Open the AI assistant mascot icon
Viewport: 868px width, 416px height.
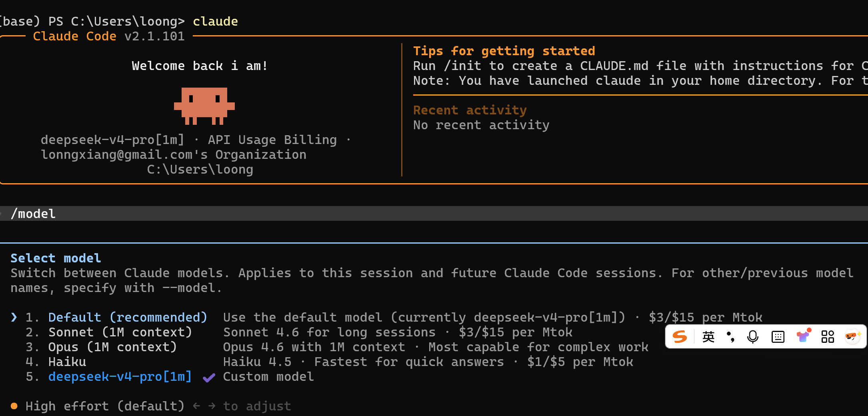pos(852,336)
